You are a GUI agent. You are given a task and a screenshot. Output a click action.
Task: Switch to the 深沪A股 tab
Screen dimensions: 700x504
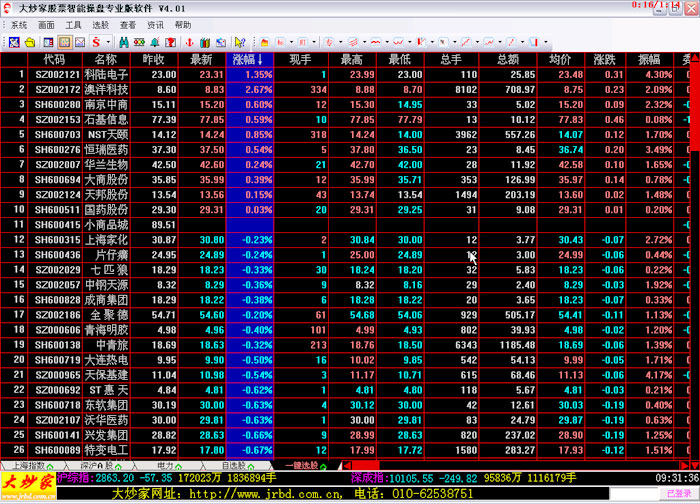[x=100, y=466]
